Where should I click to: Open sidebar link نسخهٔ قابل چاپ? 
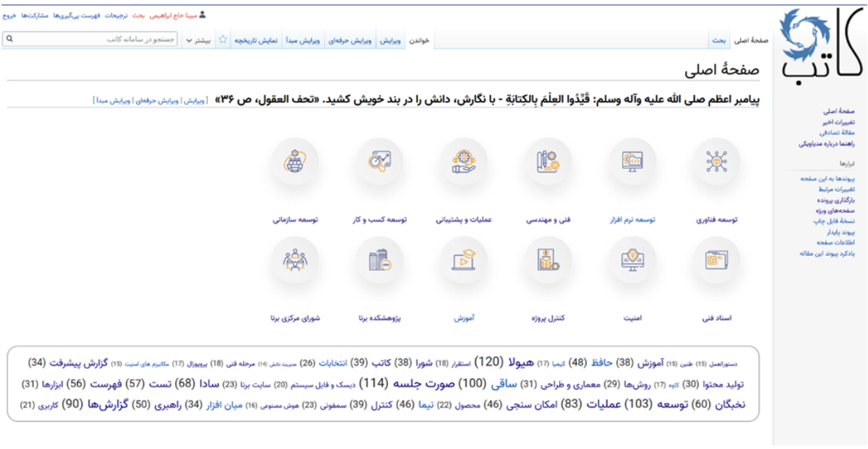834,221
